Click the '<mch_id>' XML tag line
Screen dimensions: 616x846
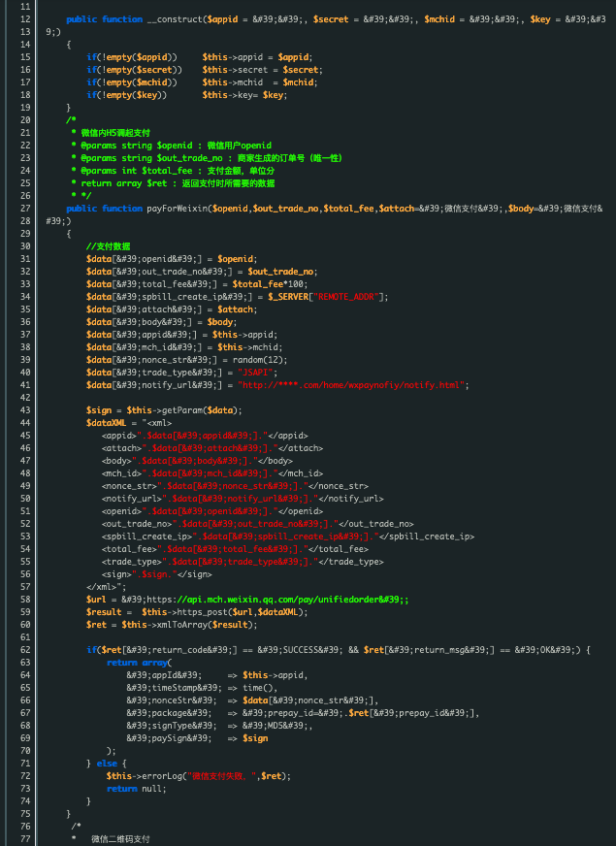212,473
